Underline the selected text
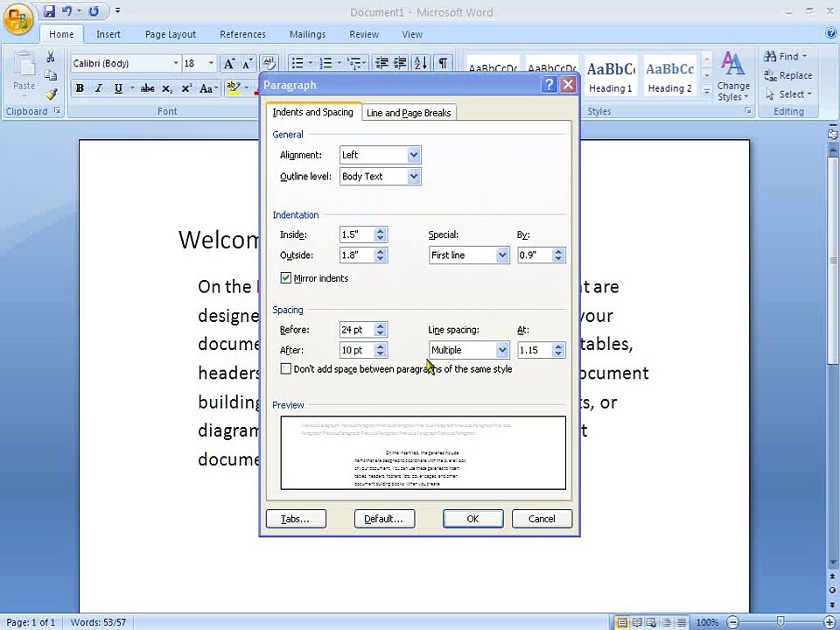840x630 pixels. tap(118, 88)
